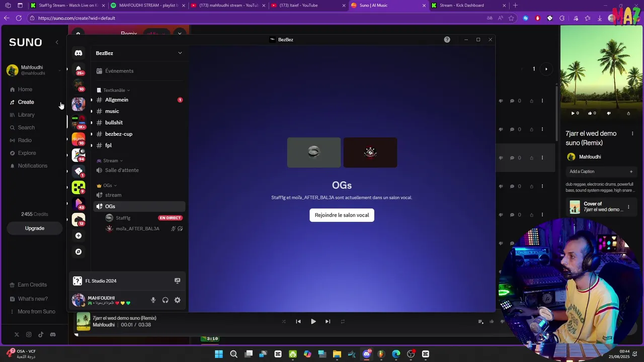Image resolution: width=644 pixels, height=362 pixels.
Task: Reload the Suno page
Action: [19, 18]
